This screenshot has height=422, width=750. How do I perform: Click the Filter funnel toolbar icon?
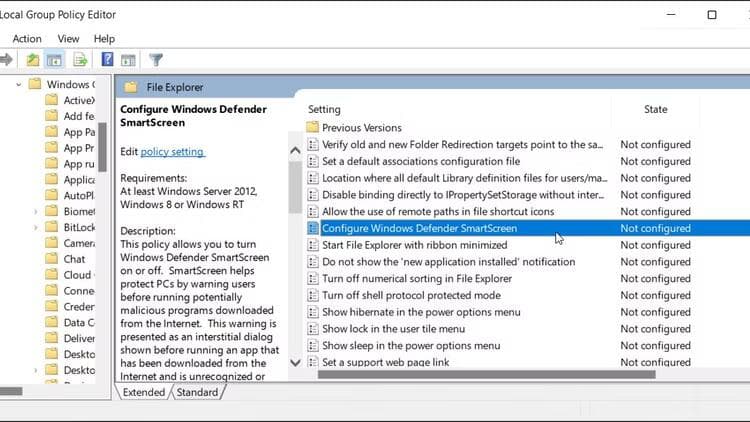(x=156, y=60)
